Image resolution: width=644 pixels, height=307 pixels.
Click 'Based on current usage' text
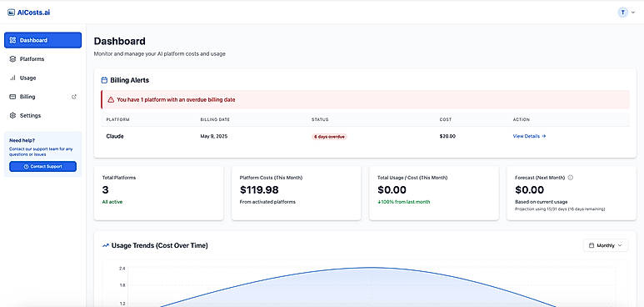pyautogui.click(x=542, y=202)
